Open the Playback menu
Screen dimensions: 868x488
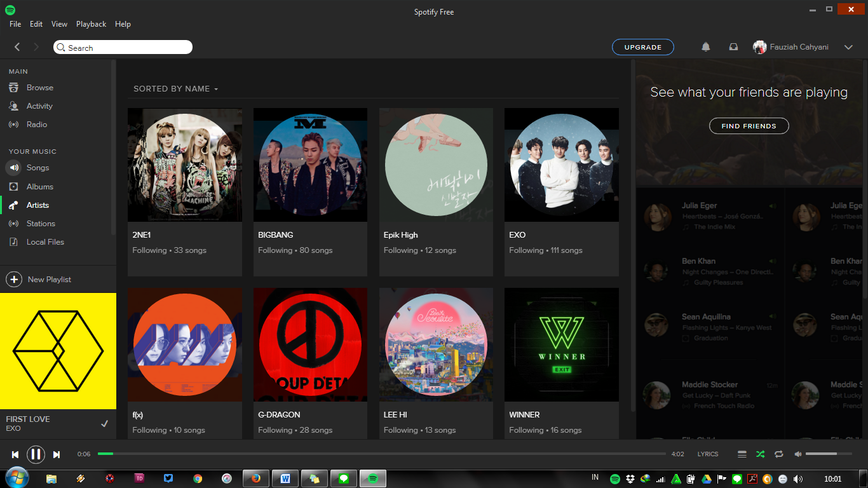(x=92, y=24)
